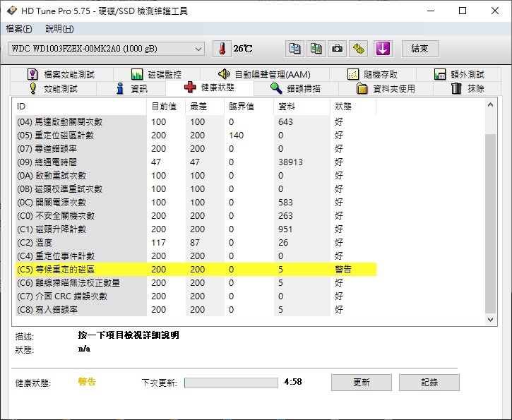The width and height of the screenshot is (512, 420).
Task: Select the (0A) 啟動重試次數 row
Action: point(196,176)
